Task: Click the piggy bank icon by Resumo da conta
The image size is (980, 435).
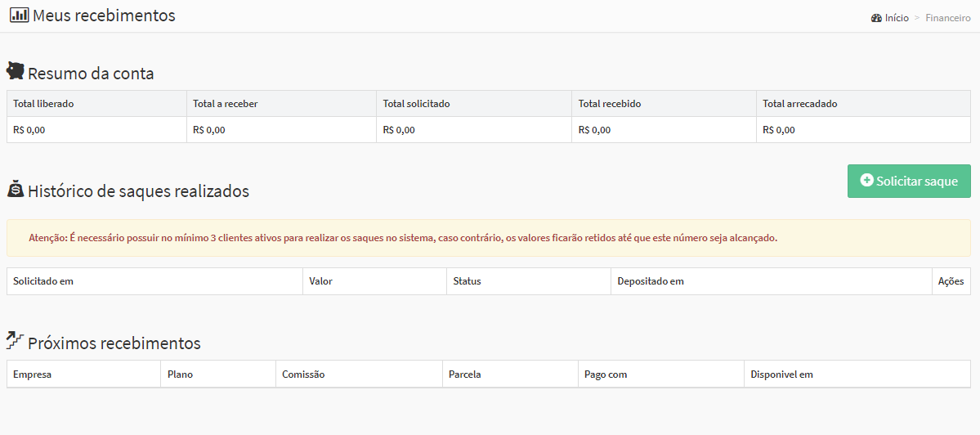Action: tap(16, 71)
